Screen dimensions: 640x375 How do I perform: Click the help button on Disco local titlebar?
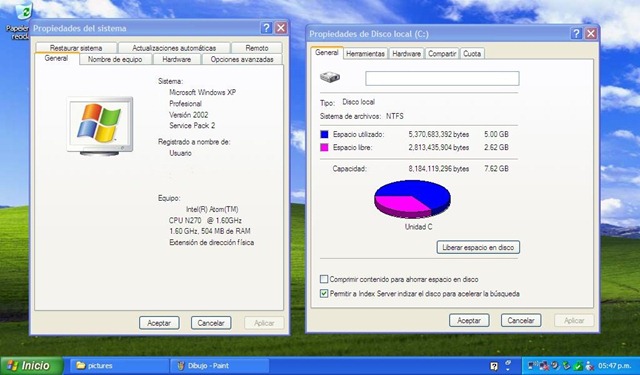576,33
